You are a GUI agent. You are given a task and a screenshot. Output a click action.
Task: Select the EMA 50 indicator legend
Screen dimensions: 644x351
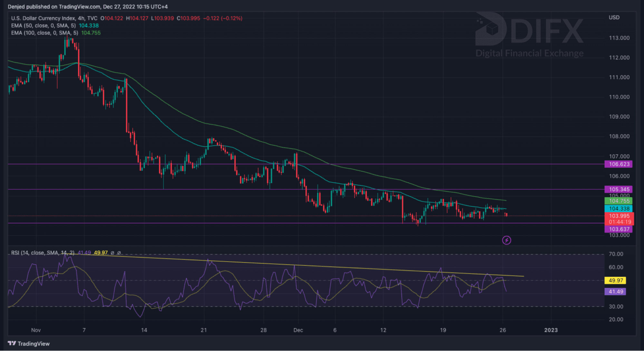[x=43, y=26]
